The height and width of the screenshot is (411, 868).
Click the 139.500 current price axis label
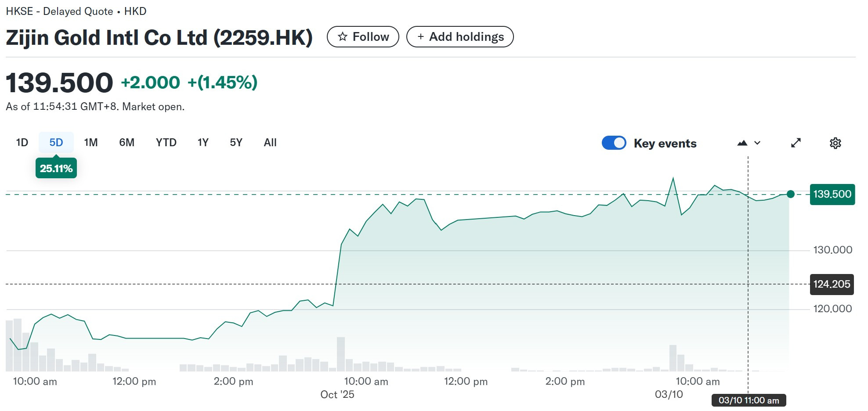pos(832,195)
